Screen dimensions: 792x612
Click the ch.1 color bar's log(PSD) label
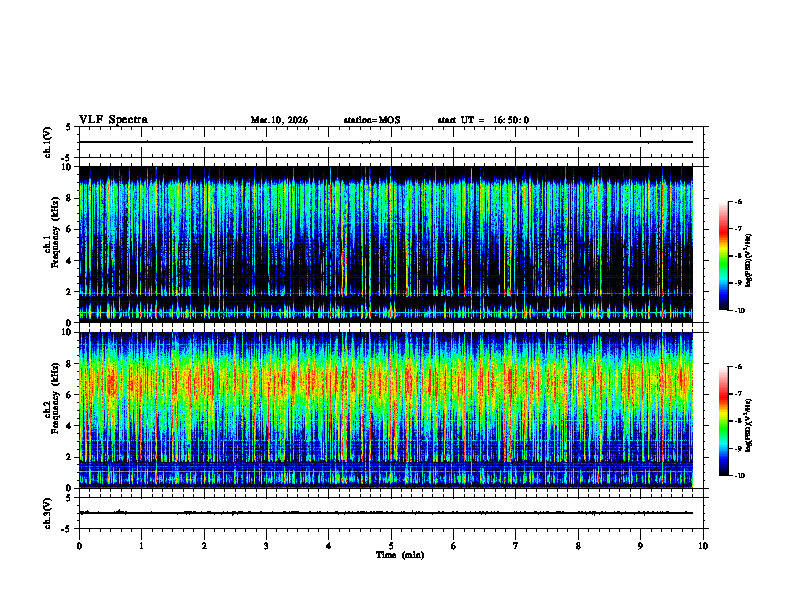748,261
